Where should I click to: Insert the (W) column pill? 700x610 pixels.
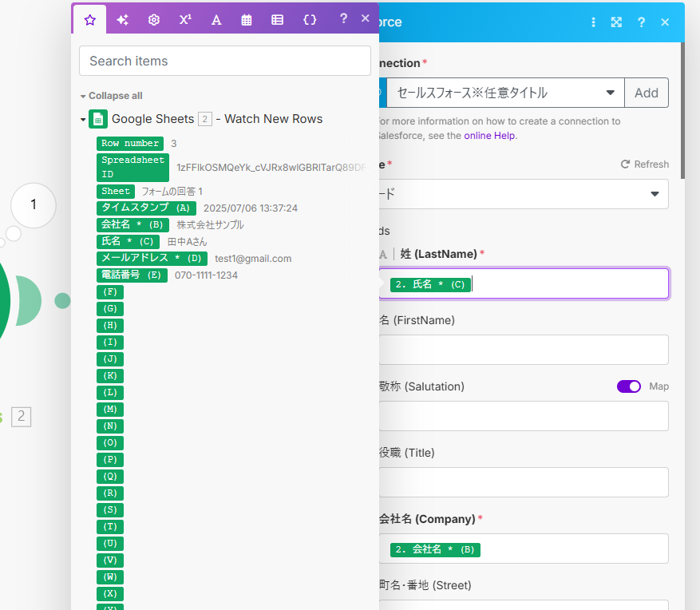tap(110, 577)
